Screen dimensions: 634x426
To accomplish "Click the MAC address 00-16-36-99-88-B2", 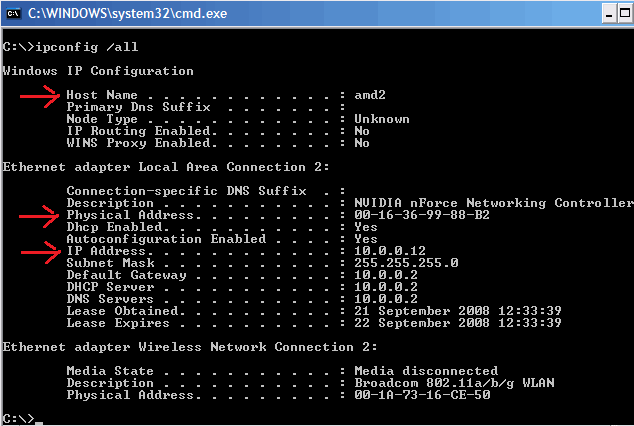I will (x=422, y=215).
